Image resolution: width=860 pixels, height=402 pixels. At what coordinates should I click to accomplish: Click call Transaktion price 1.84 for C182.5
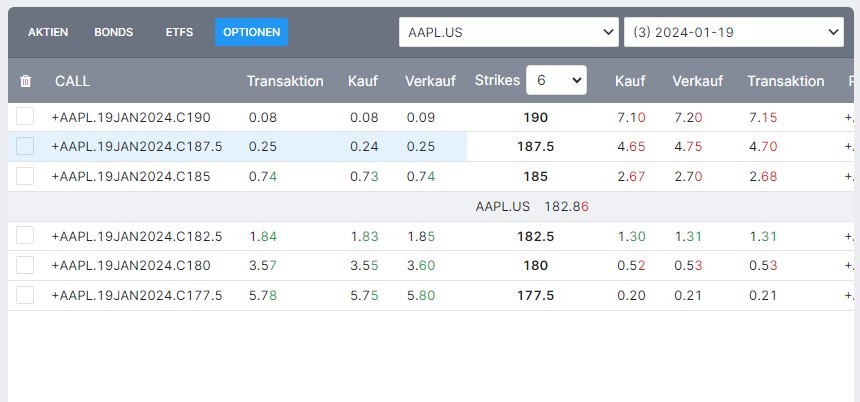click(263, 236)
